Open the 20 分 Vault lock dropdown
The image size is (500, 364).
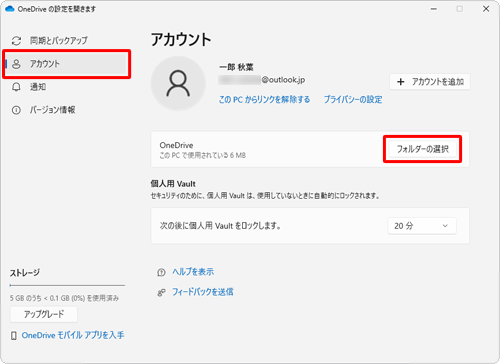tap(422, 226)
